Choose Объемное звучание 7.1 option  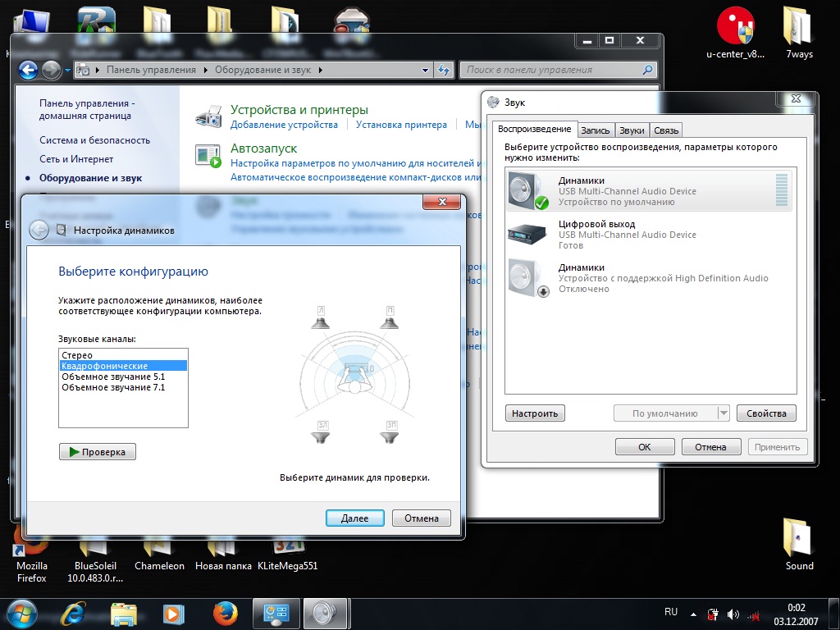click(x=113, y=387)
